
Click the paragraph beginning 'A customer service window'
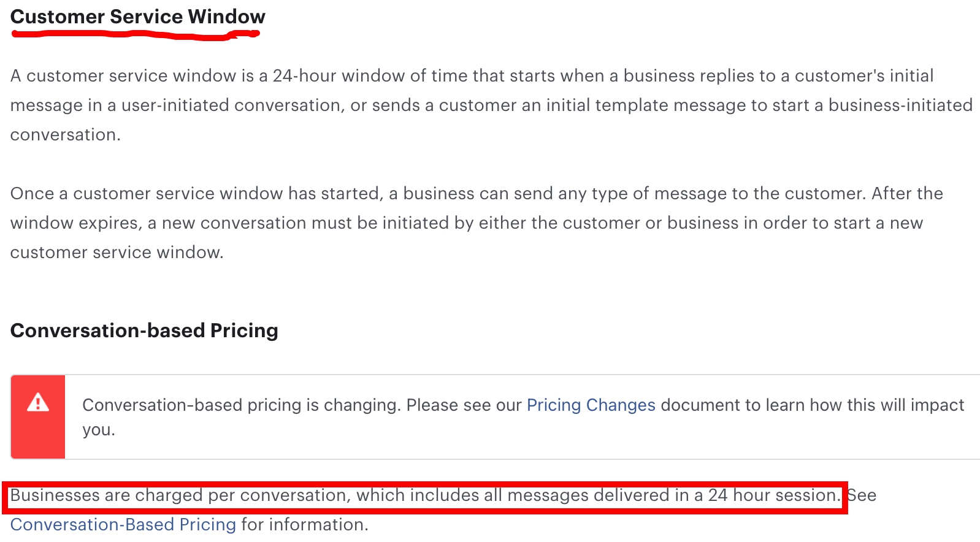[x=491, y=105]
